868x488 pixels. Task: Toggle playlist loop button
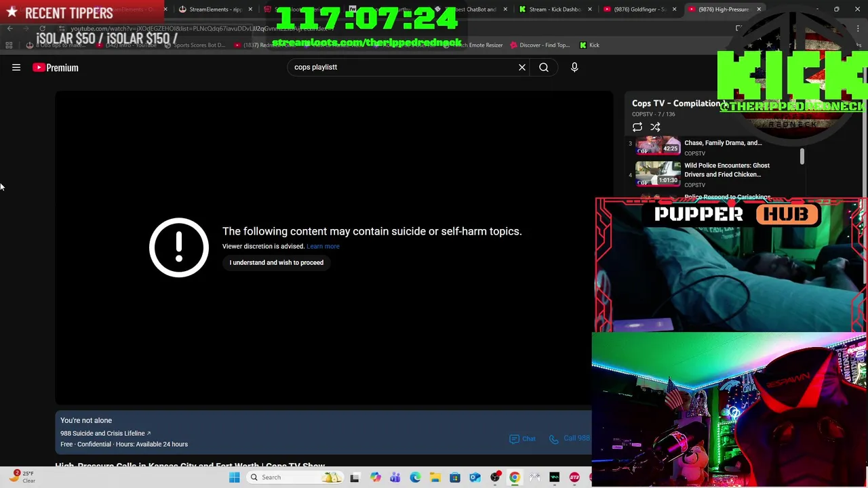(x=637, y=127)
